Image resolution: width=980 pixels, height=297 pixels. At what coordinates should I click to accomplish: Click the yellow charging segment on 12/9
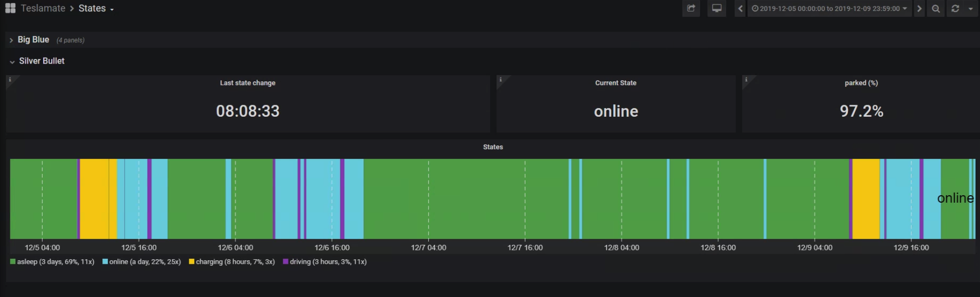[866, 199]
